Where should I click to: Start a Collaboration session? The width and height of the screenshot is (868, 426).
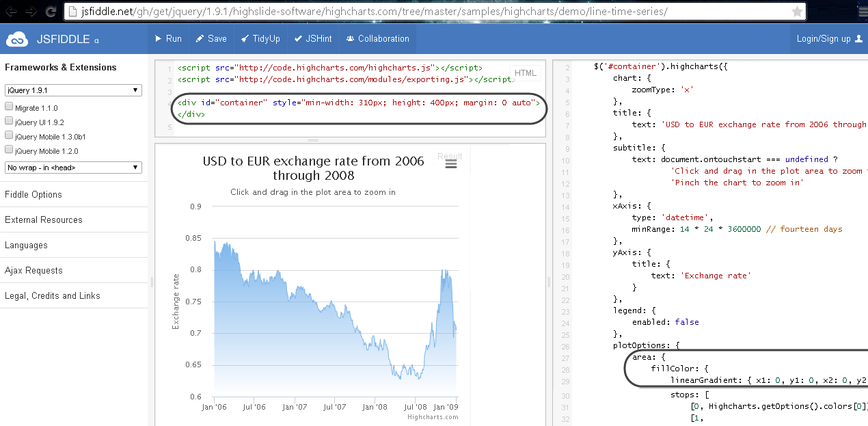(x=378, y=39)
